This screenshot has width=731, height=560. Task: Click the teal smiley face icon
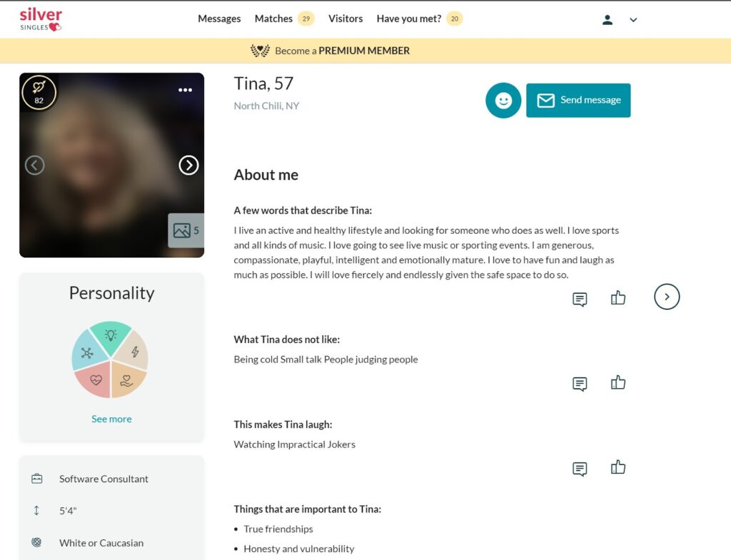[x=503, y=101]
